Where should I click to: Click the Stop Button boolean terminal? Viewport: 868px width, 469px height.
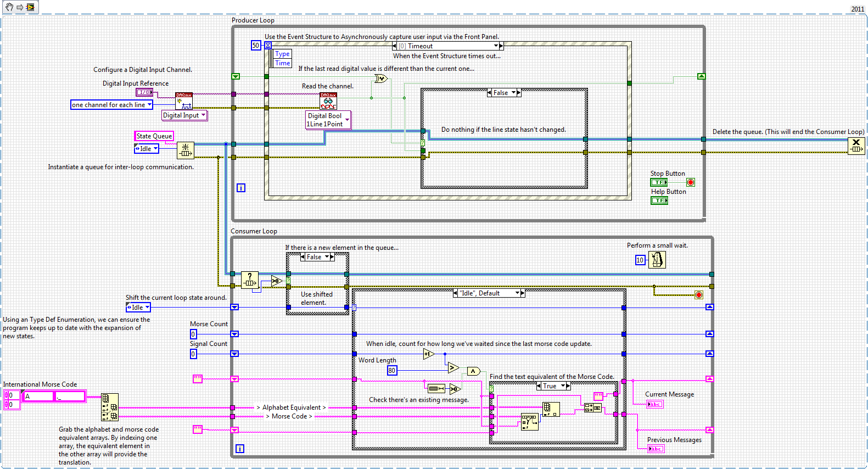click(x=659, y=182)
